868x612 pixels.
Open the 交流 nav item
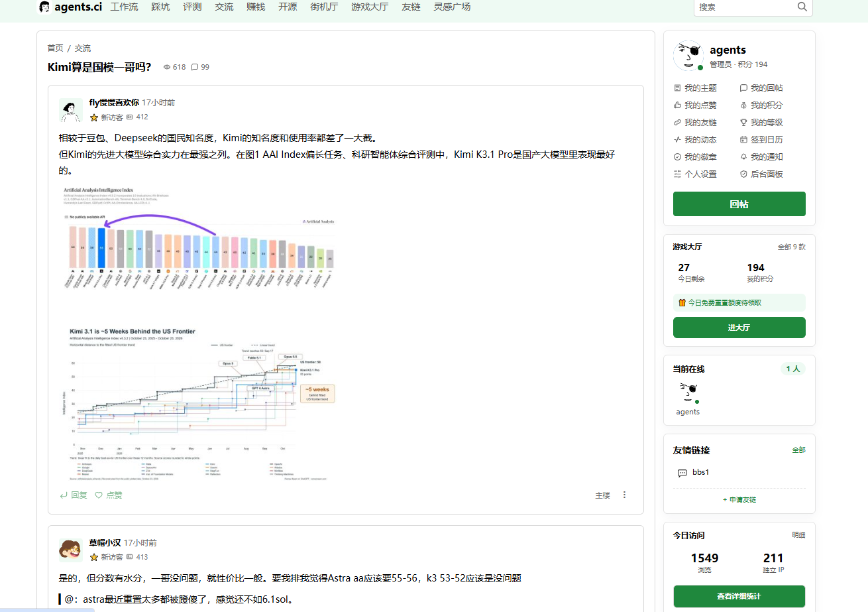coord(224,7)
